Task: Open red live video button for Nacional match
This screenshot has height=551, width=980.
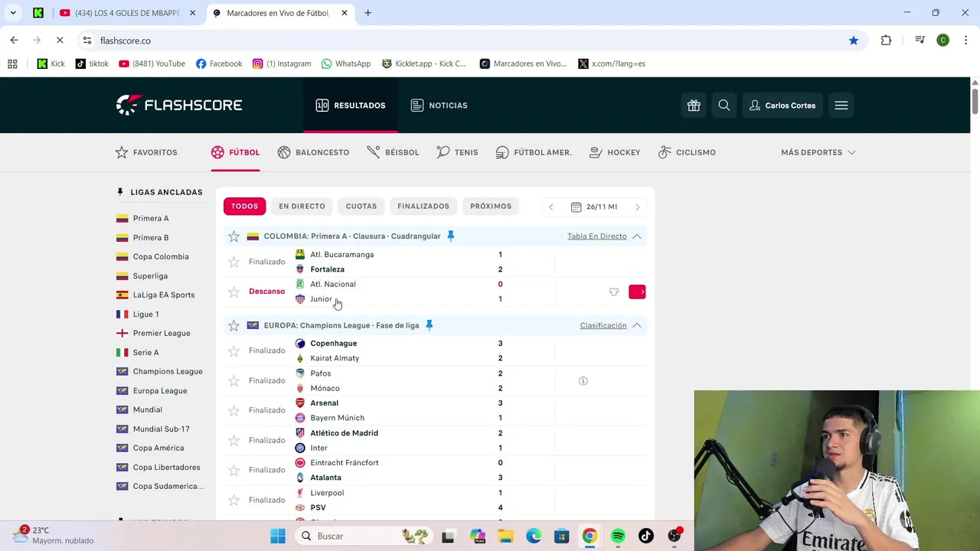Action: (x=637, y=292)
